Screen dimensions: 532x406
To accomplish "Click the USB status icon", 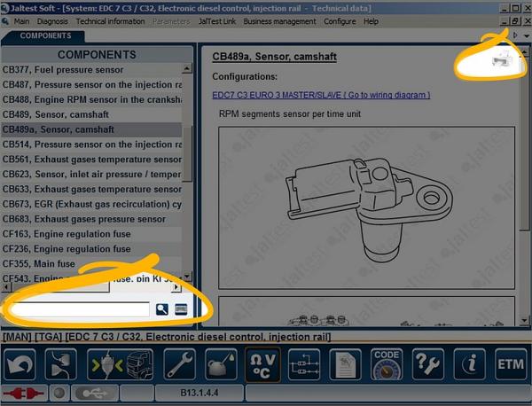I will point(95,394).
